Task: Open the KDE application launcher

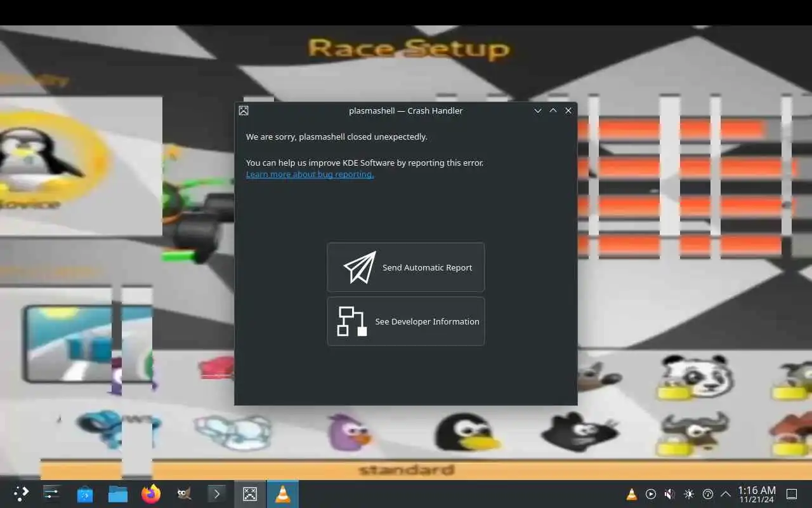Action: coord(21,494)
